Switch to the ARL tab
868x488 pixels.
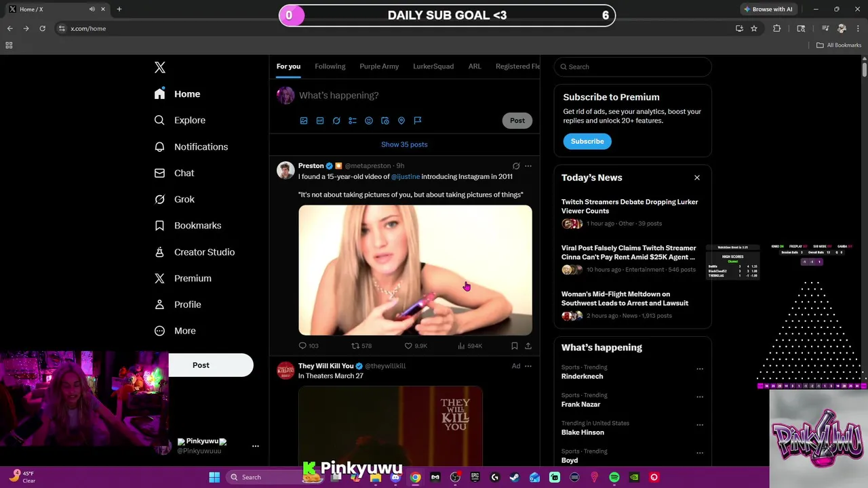475,66
